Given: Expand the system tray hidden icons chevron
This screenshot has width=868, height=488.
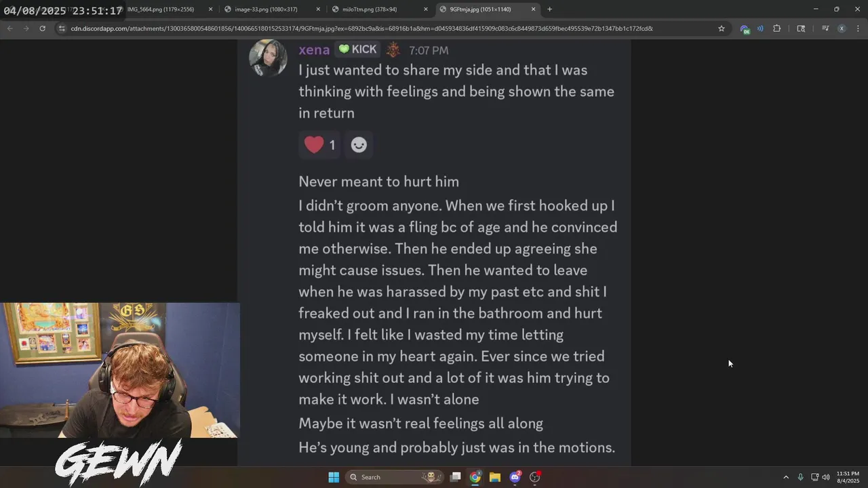Looking at the screenshot, I should [x=786, y=477].
